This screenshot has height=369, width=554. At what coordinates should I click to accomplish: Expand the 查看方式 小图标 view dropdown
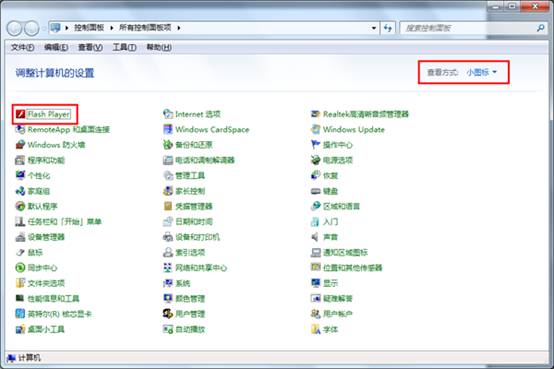pos(482,72)
